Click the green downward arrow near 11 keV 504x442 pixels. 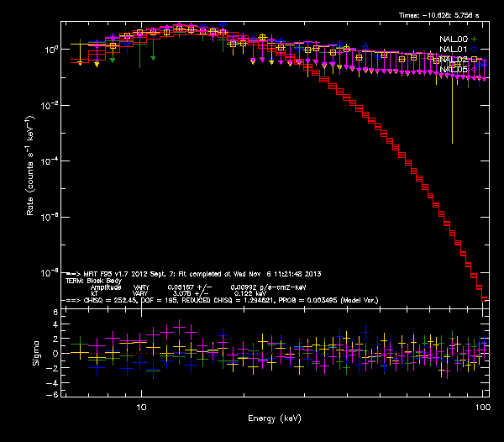click(x=153, y=52)
